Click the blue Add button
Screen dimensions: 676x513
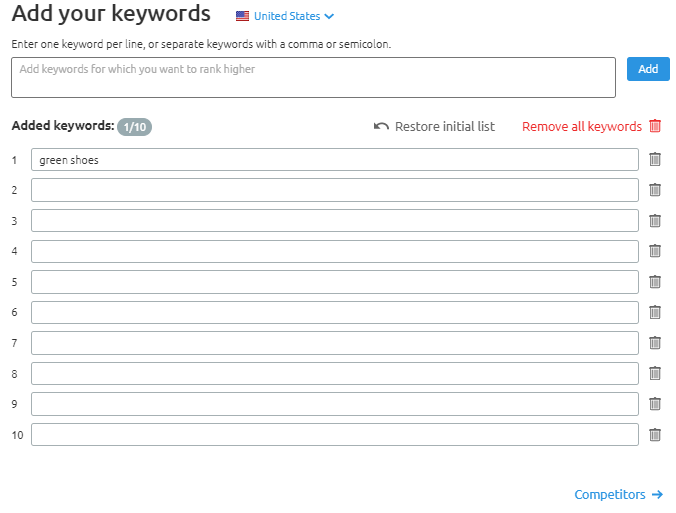click(648, 69)
